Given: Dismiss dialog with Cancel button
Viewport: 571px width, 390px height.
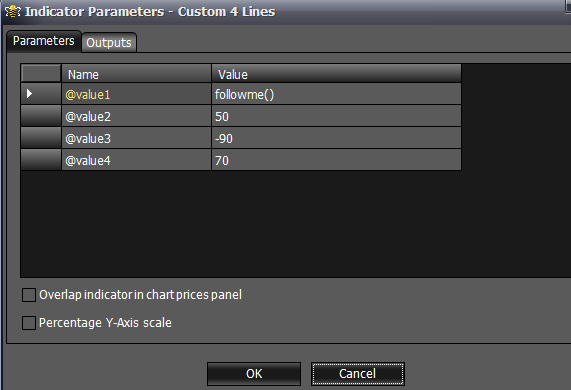Looking at the screenshot, I should [358, 374].
